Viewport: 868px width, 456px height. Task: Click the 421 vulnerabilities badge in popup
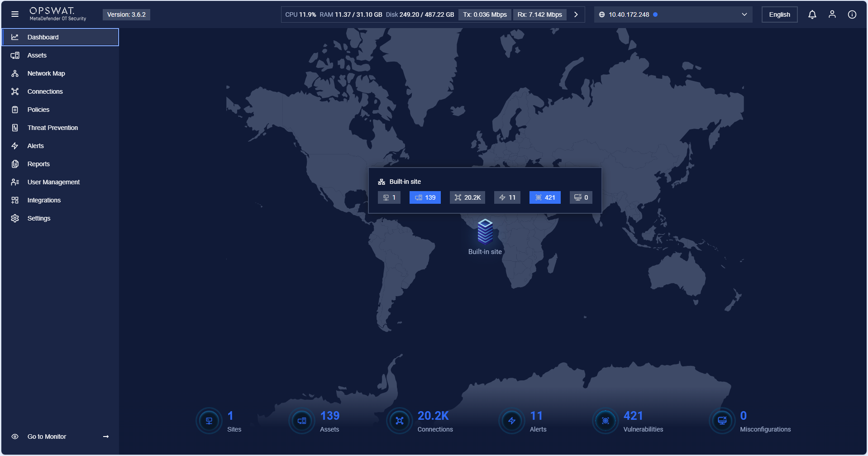[545, 197]
